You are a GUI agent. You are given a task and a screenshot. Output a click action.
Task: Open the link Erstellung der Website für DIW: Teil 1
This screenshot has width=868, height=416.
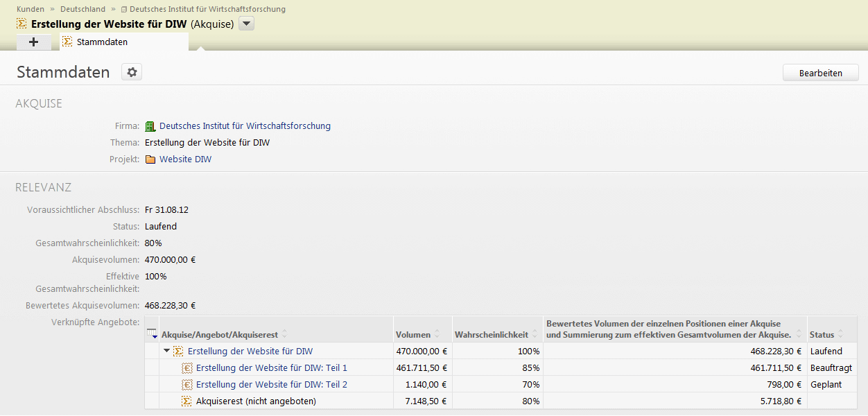[x=272, y=368]
